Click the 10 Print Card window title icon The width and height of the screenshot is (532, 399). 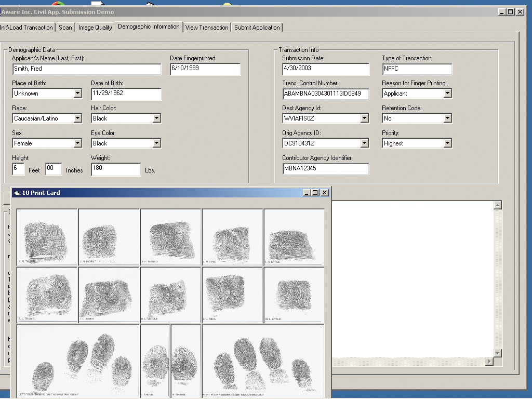[x=17, y=193]
